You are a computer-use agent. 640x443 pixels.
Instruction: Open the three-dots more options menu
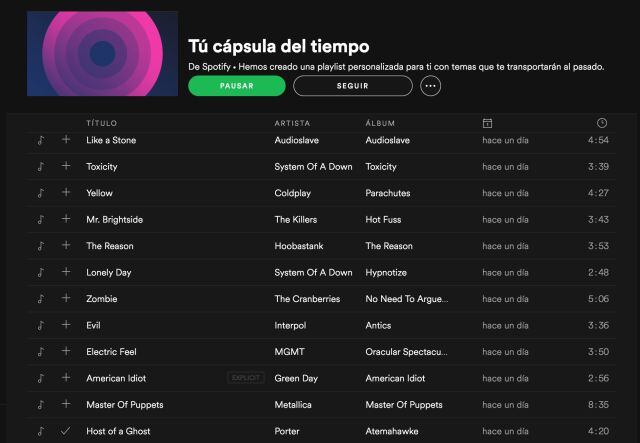click(x=431, y=86)
